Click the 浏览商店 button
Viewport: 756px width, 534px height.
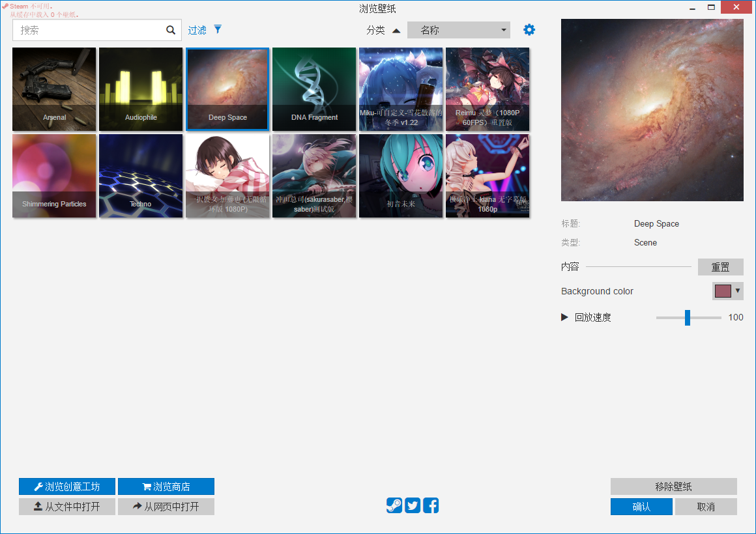click(166, 486)
